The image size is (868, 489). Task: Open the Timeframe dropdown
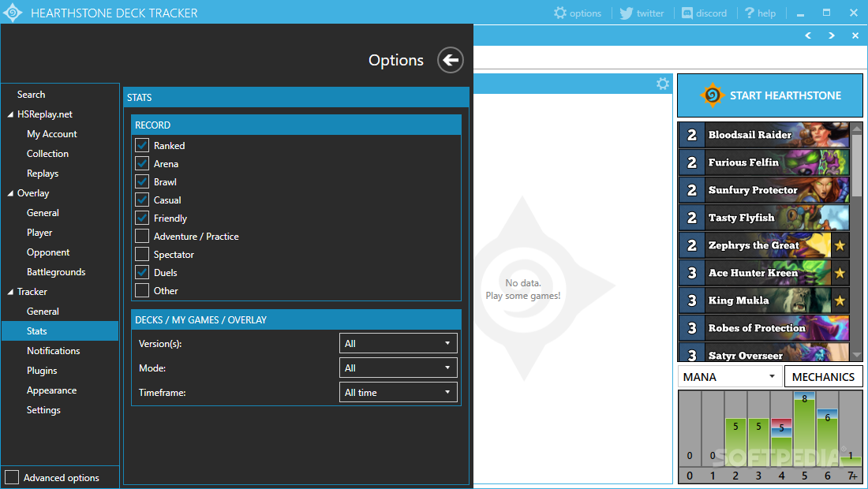[x=398, y=392]
